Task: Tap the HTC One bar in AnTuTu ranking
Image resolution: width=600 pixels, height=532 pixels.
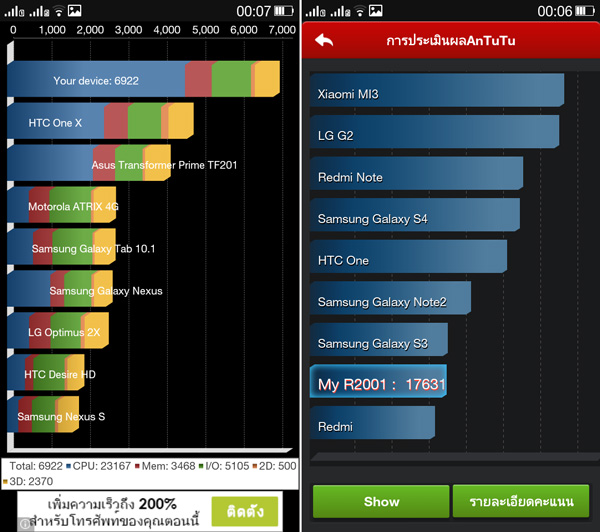Action: point(408,257)
